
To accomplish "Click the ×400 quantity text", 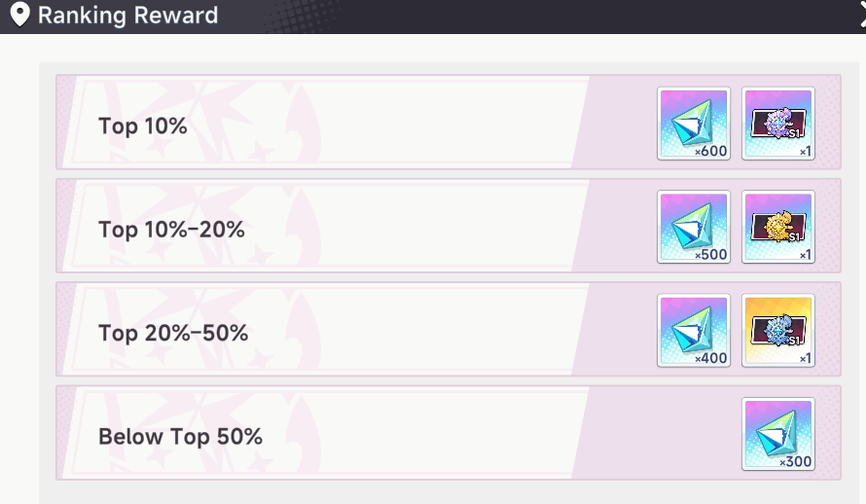I will [x=710, y=358].
